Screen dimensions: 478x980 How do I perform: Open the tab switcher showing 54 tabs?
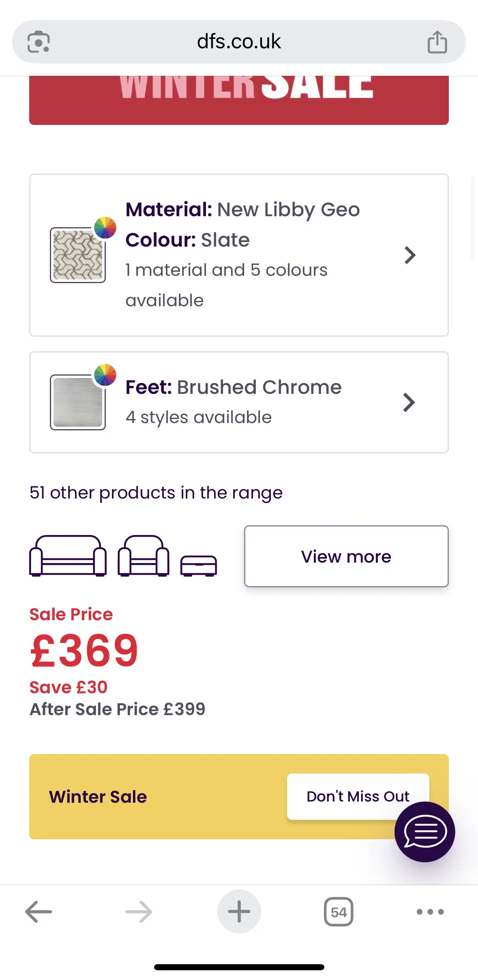tap(339, 911)
